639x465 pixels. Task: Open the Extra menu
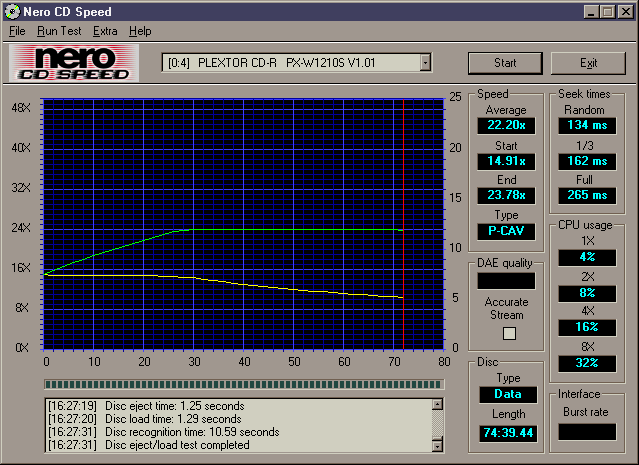105,31
